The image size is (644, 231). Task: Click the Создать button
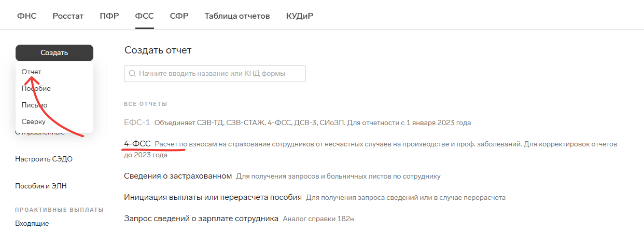(54, 53)
